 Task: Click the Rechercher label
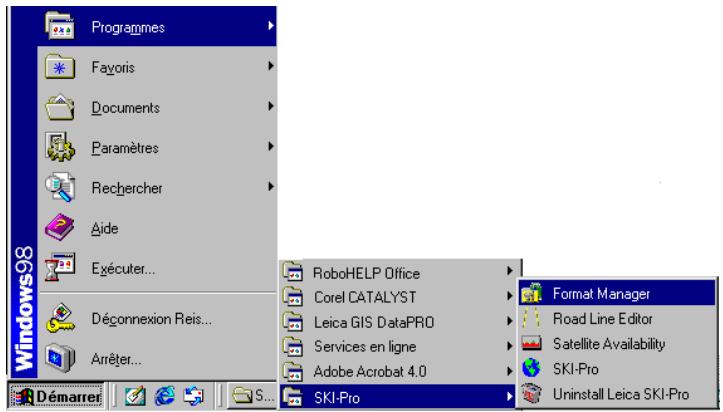point(127,188)
